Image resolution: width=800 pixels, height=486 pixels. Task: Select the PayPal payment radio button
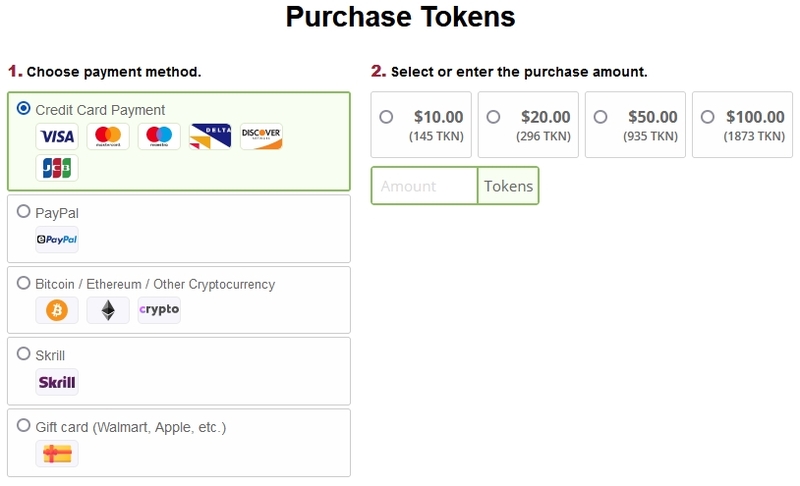click(23, 211)
